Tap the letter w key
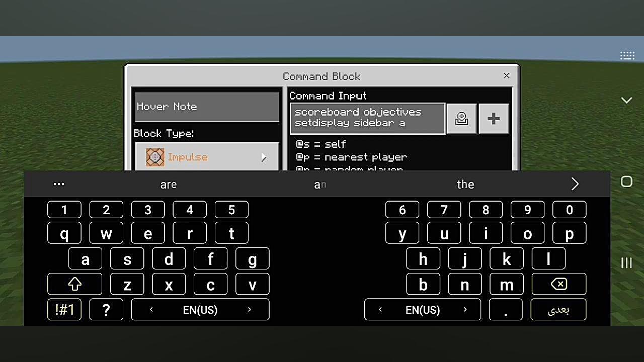The image size is (644, 362). [x=106, y=233]
